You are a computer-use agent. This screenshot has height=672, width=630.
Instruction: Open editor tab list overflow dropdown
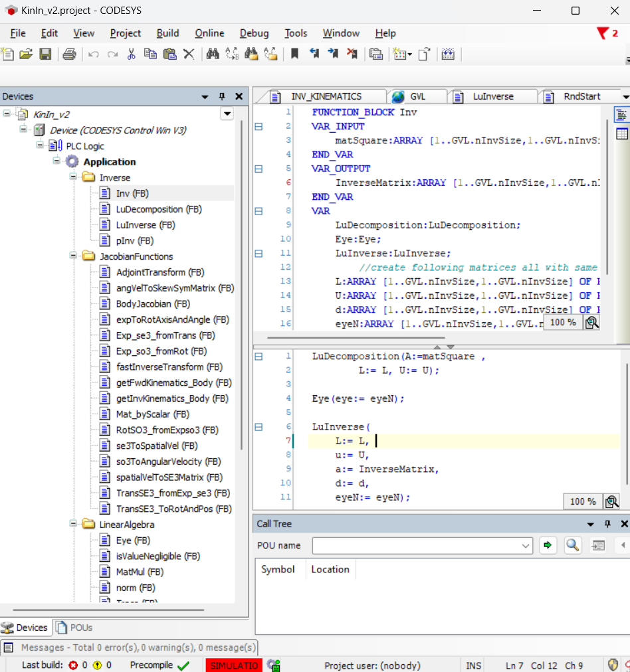(x=626, y=97)
